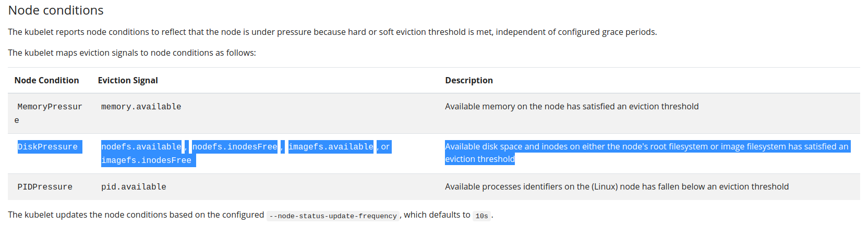Click the imagefs.inodesFree code text
Screen dimensions: 868x226
pos(148,160)
